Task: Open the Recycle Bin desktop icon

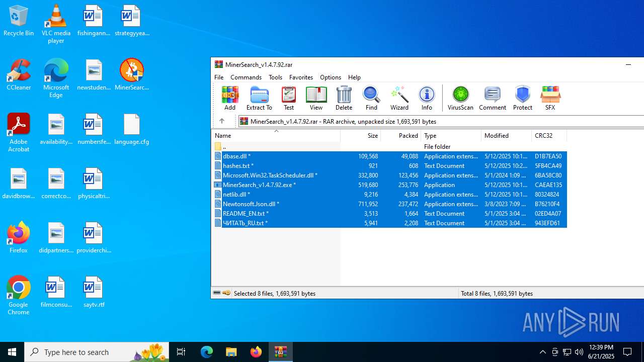Action: [x=19, y=21]
